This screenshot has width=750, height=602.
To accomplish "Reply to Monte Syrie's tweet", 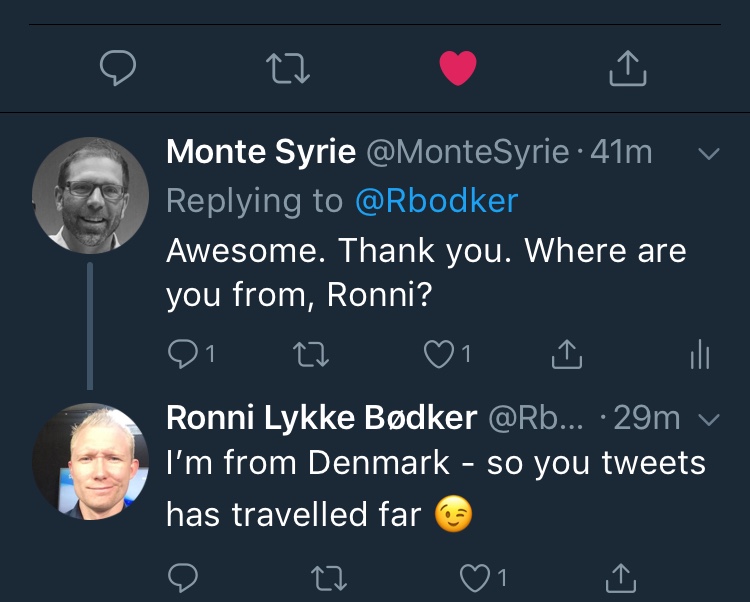I will tap(184, 352).
